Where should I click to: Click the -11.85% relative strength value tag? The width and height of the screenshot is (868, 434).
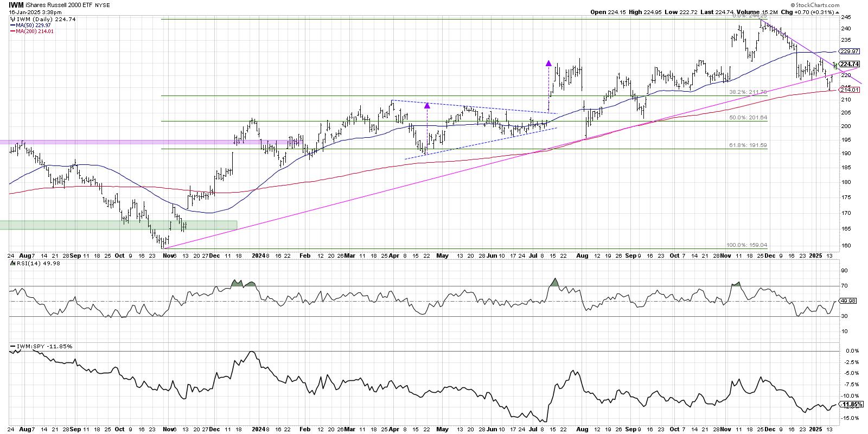(x=850, y=405)
